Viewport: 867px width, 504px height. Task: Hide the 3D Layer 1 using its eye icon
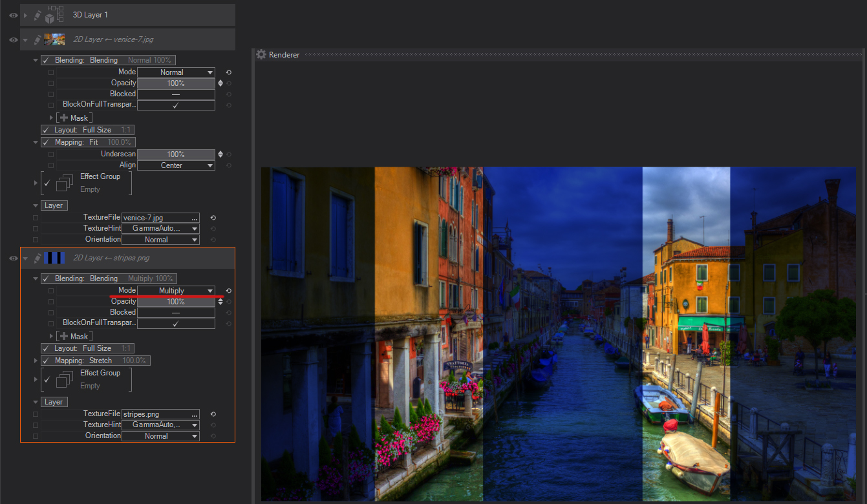pos(13,15)
